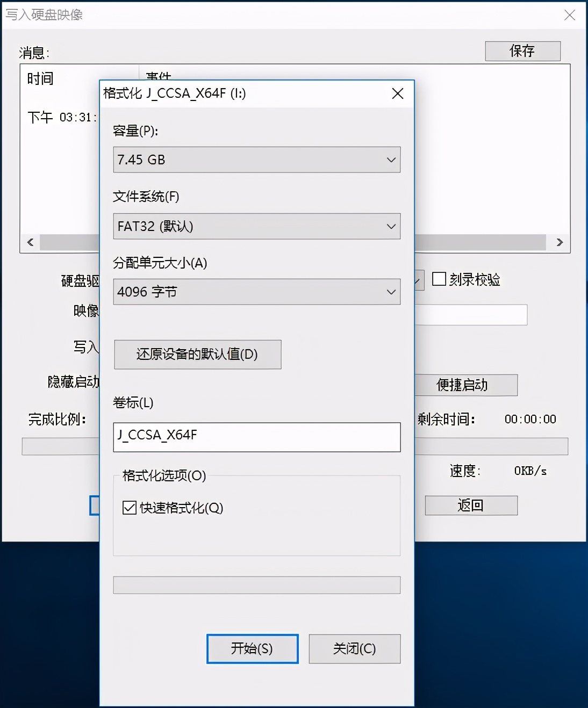Click the write progress bar under 剩余时间
Image resolution: width=588 pixels, height=708 pixels.
click(491, 446)
